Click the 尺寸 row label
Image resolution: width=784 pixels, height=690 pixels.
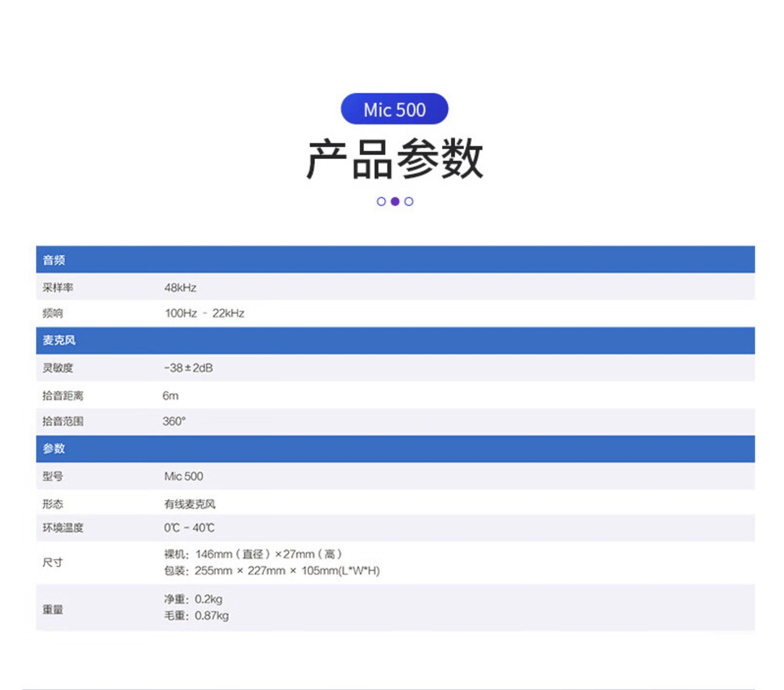pyautogui.click(x=53, y=562)
